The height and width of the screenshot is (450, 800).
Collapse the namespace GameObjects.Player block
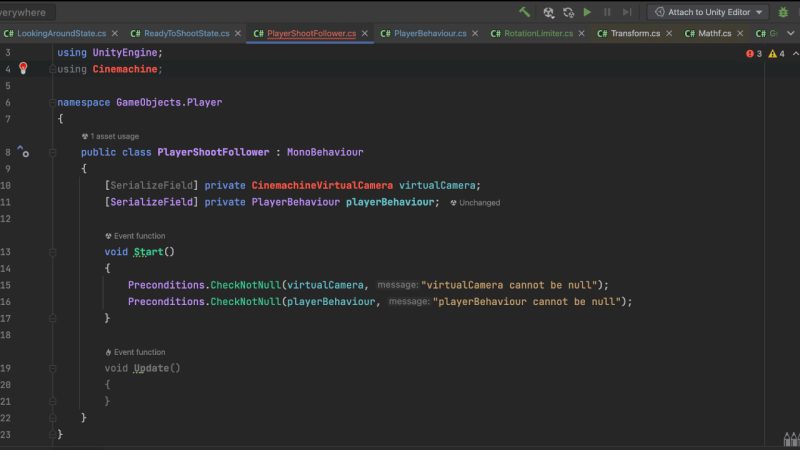click(50, 102)
